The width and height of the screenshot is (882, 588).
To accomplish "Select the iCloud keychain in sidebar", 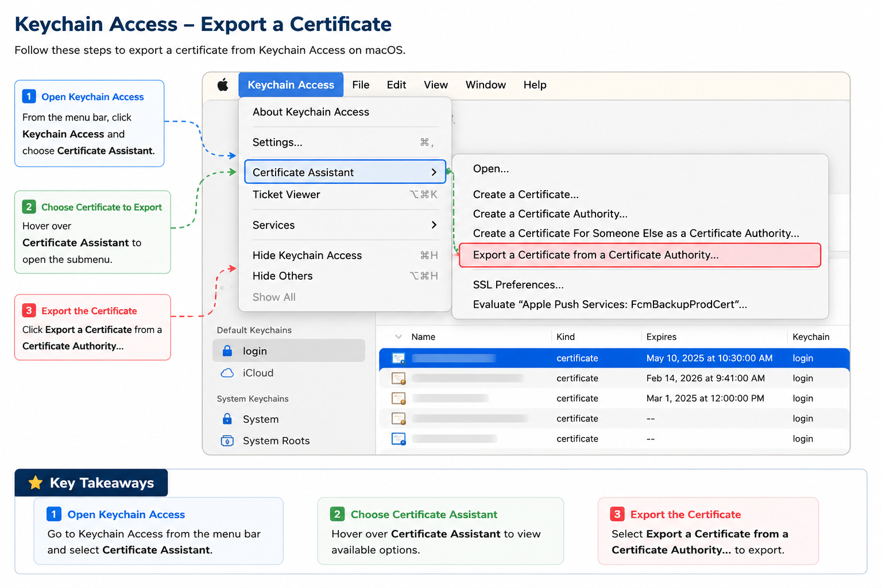I will click(x=289, y=373).
